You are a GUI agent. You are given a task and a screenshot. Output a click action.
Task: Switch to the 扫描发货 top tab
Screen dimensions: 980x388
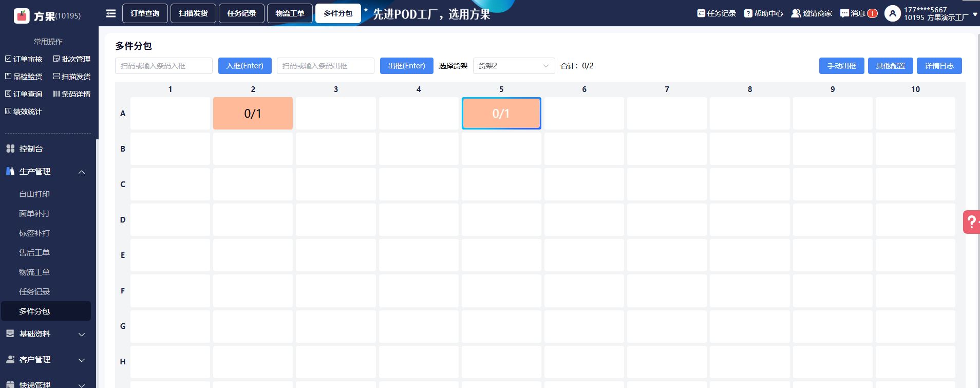click(x=193, y=13)
